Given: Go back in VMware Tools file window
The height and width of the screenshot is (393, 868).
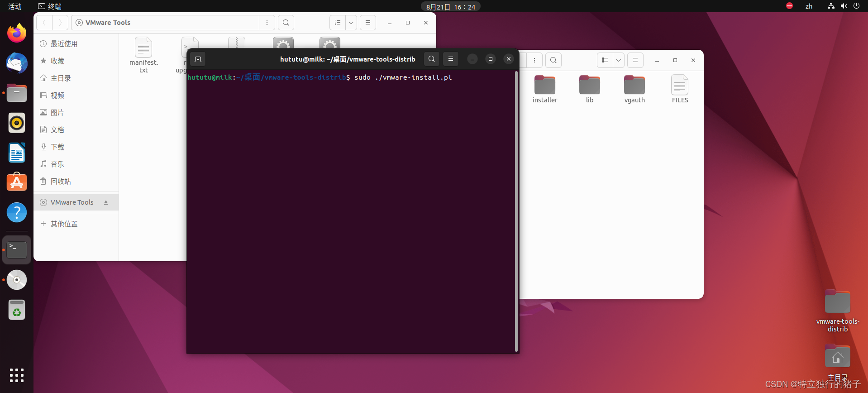Looking at the screenshot, I should coord(44,23).
